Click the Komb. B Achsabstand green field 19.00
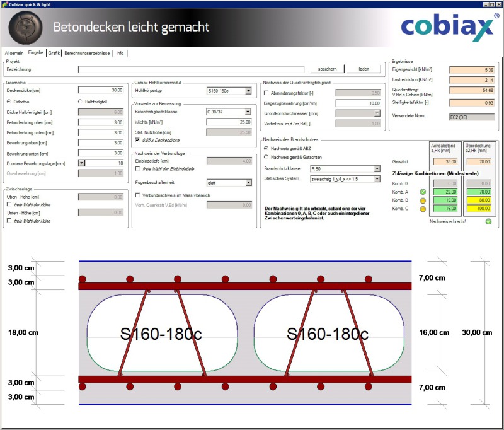This screenshot has height=430, width=504. tap(445, 200)
